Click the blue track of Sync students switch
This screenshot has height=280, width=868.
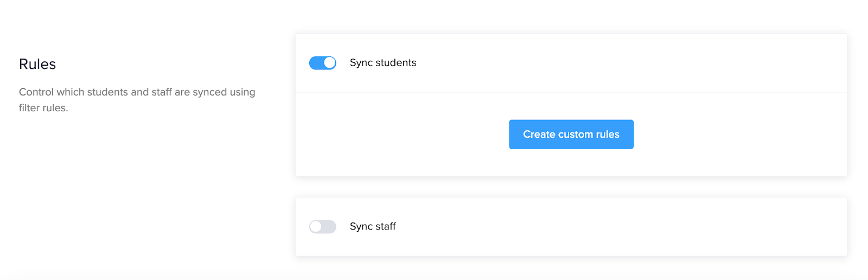coord(316,63)
